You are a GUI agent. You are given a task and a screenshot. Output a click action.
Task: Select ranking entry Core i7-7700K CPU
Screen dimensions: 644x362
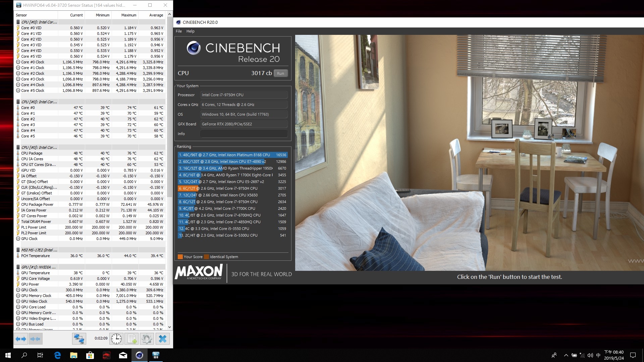[x=232, y=208]
